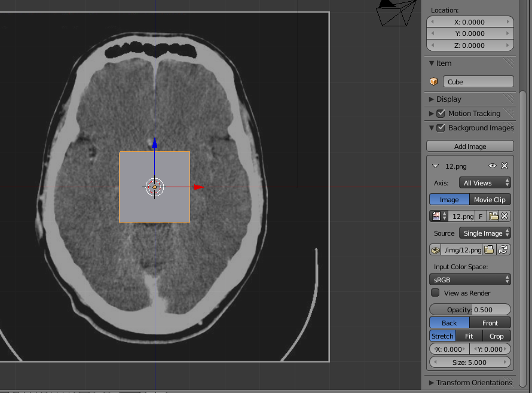Toggle the fake user F button

(x=481, y=216)
